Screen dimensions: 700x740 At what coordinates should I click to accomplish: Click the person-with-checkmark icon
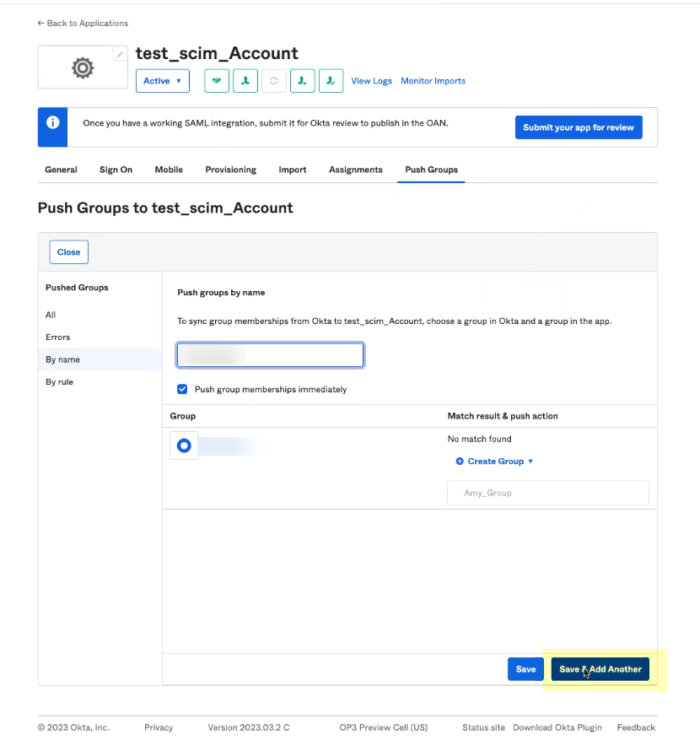coord(331,81)
